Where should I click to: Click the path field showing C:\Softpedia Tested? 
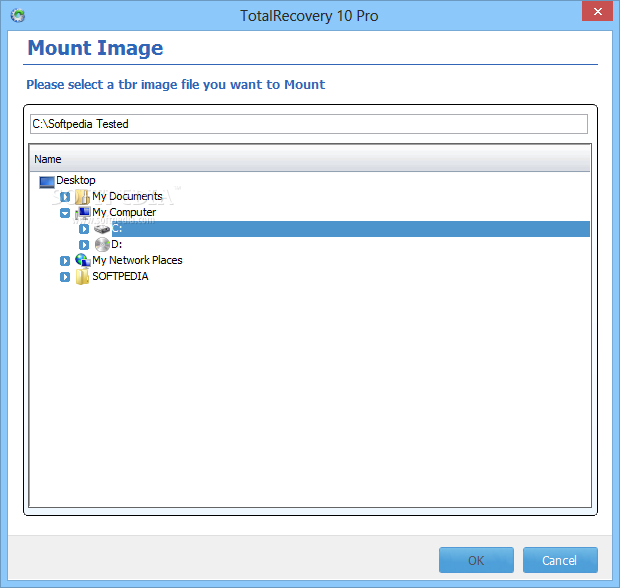pyautogui.click(x=309, y=124)
